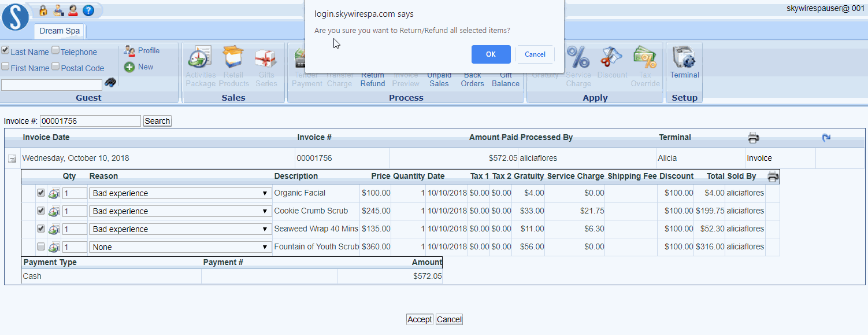Open the Unpaid Sales process item
Image resolution: width=868 pixels, height=335 pixels.
pos(439,79)
